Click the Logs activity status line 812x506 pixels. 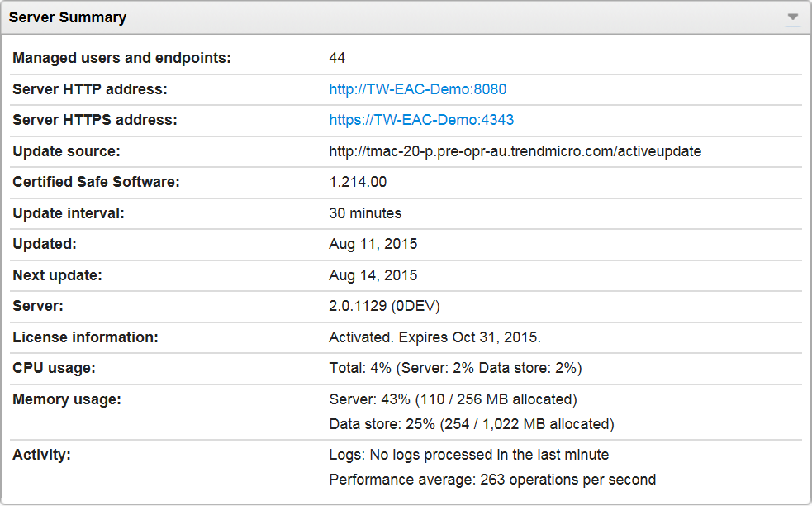pyautogui.click(x=468, y=455)
